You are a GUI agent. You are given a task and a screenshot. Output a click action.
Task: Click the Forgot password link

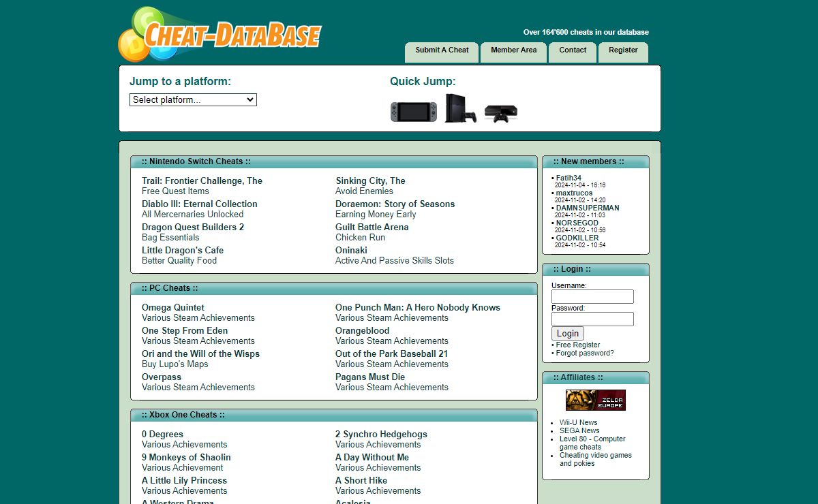(x=585, y=353)
